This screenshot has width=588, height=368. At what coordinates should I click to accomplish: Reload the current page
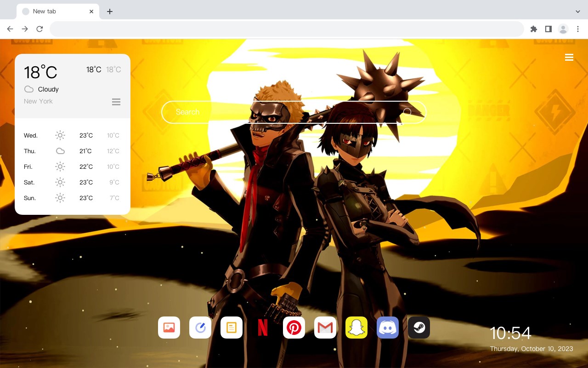[x=40, y=29]
